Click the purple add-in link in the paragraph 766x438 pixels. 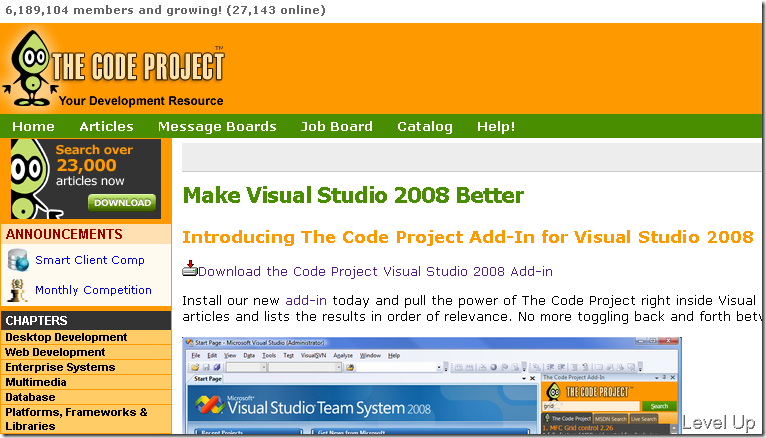point(306,300)
